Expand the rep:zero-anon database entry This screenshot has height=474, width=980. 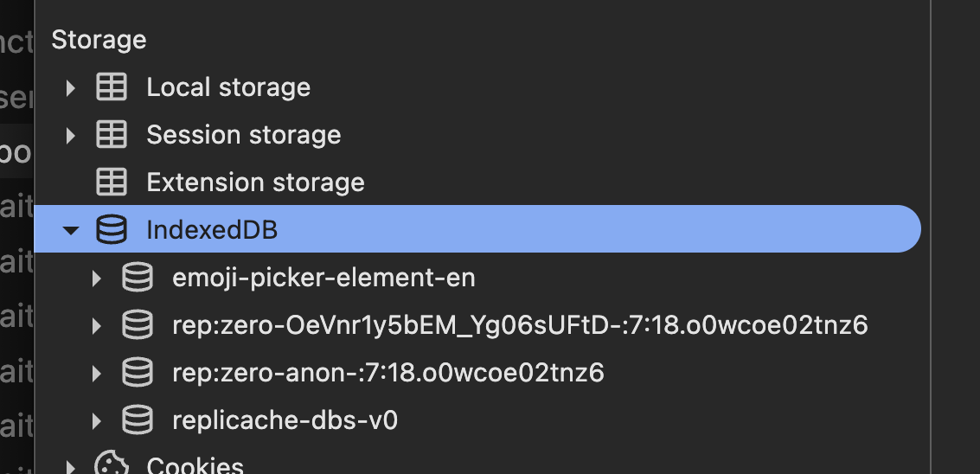(x=97, y=373)
